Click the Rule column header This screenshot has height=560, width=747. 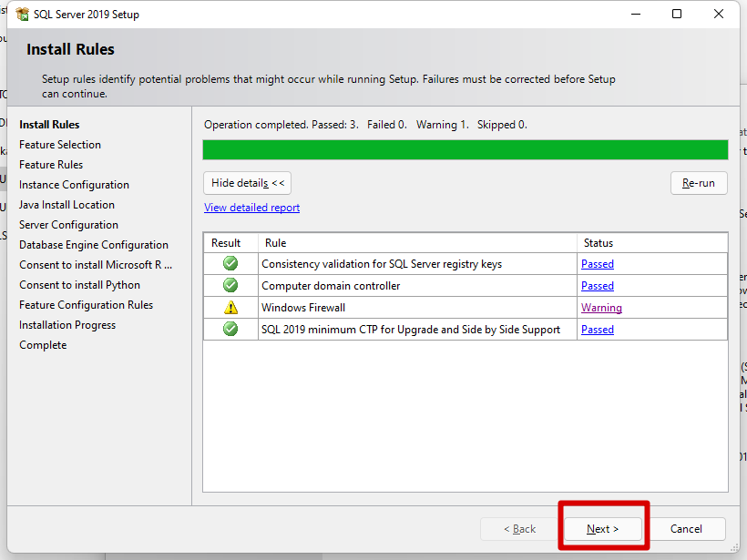(x=417, y=243)
